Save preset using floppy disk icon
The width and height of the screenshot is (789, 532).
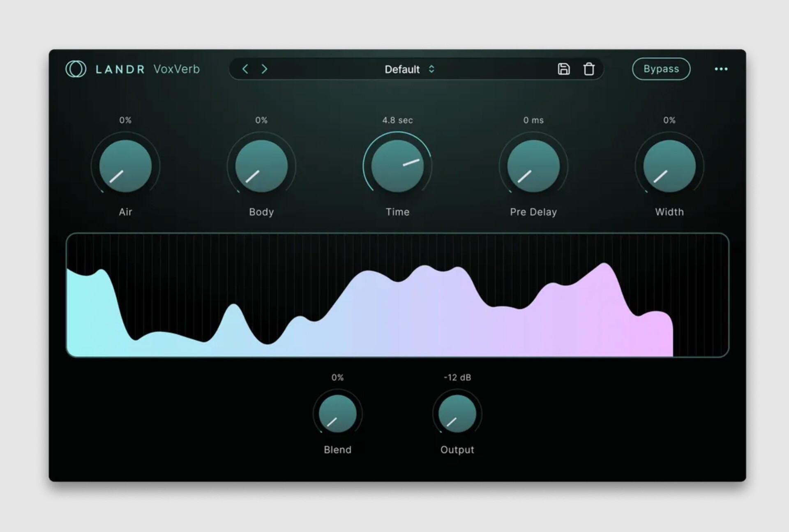pos(563,69)
